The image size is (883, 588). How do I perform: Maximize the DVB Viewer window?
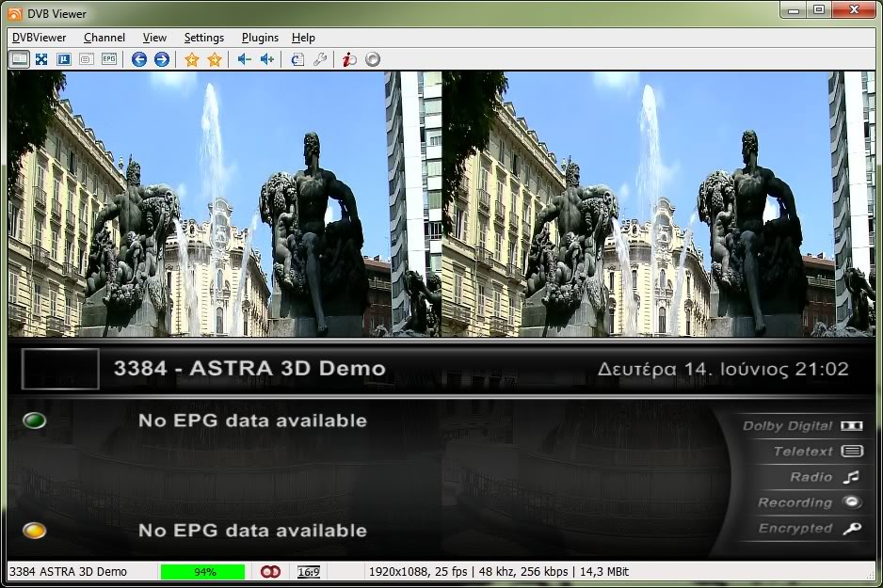coord(819,9)
